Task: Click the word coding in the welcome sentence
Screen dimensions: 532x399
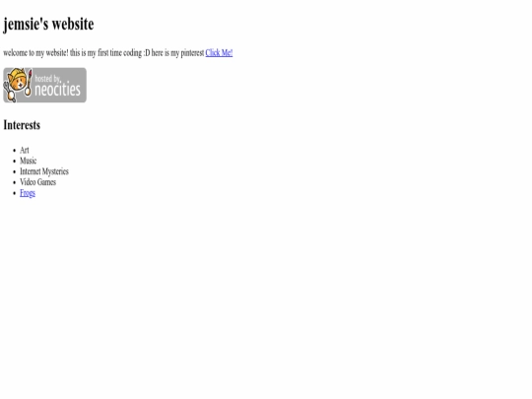Action: point(133,53)
